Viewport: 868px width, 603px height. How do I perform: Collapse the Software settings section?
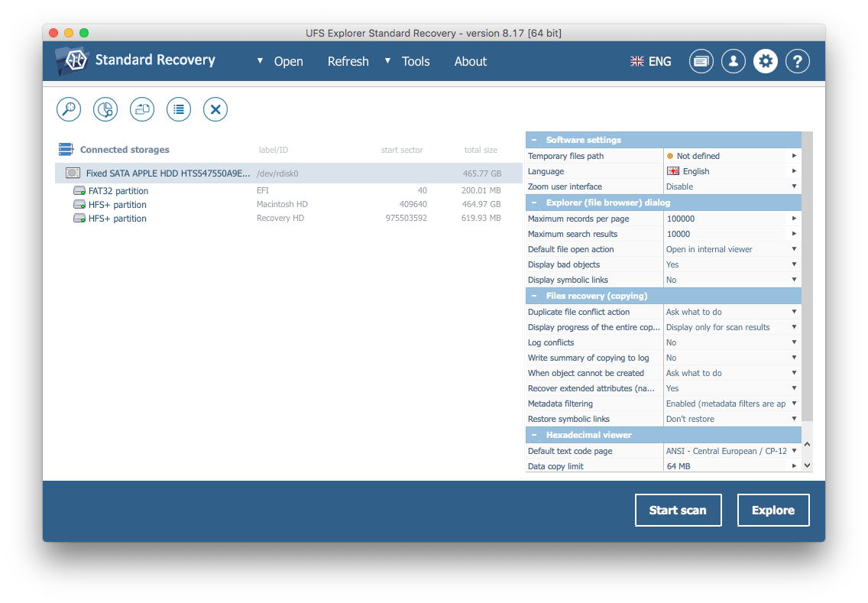534,140
